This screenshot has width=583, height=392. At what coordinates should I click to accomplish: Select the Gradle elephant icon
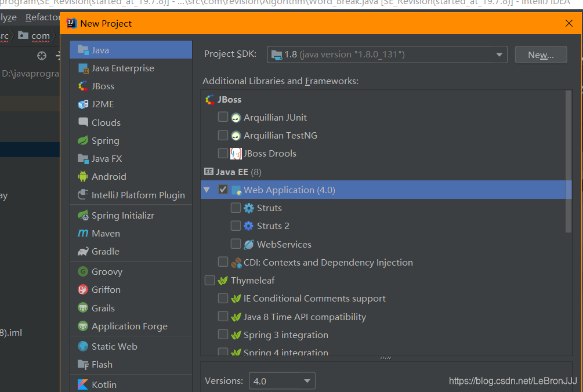83,252
